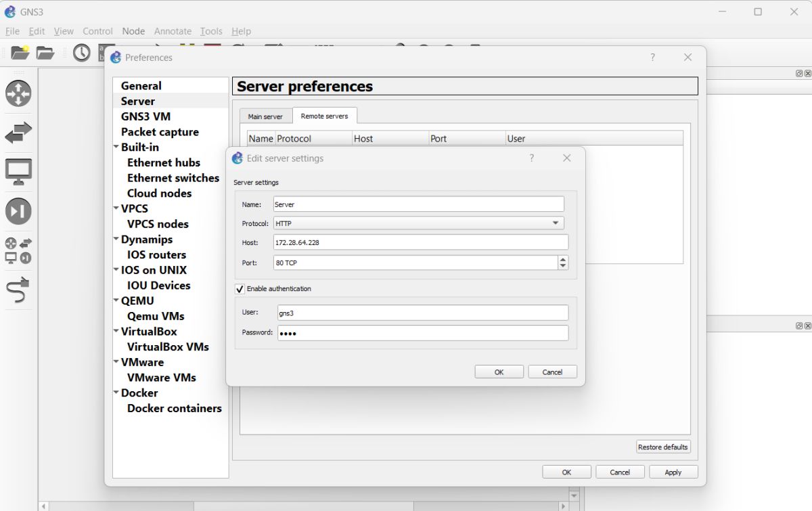Click the User field containing gns3
The image size is (812, 511).
coord(423,313)
